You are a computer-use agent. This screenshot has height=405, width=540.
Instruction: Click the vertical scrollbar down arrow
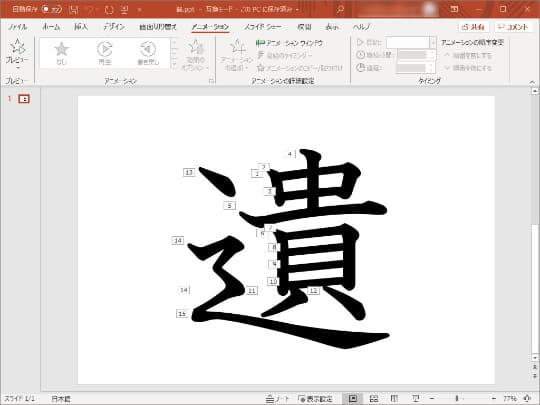coord(535,358)
